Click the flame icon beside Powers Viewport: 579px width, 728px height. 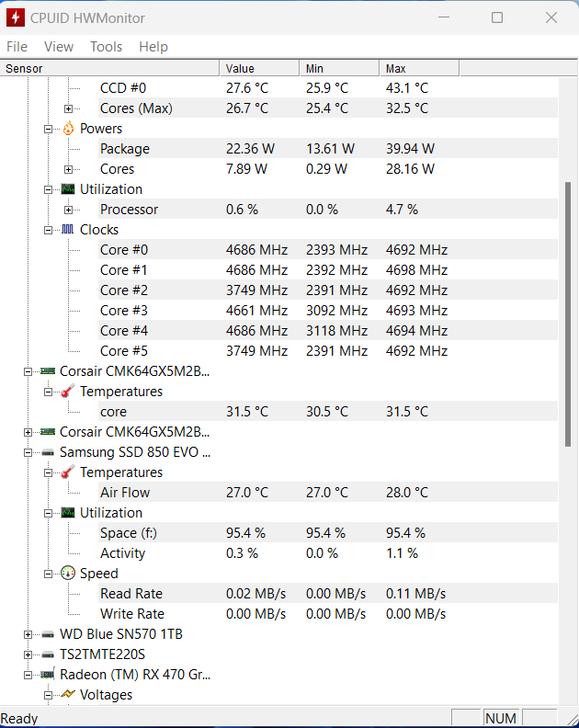(68, 129)
